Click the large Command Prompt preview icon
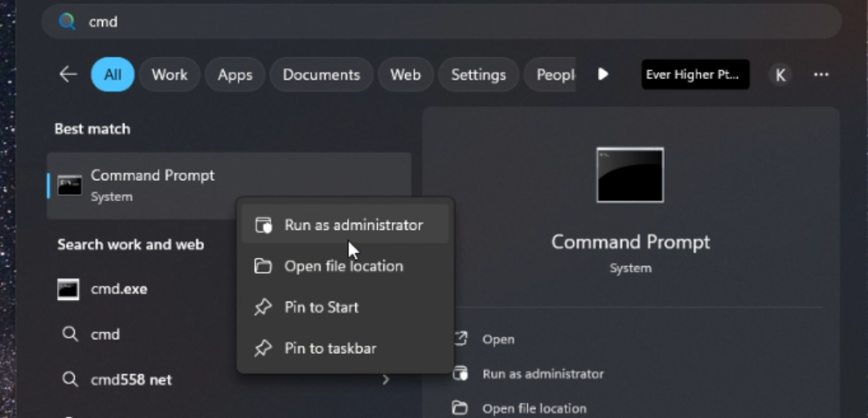 630,174
